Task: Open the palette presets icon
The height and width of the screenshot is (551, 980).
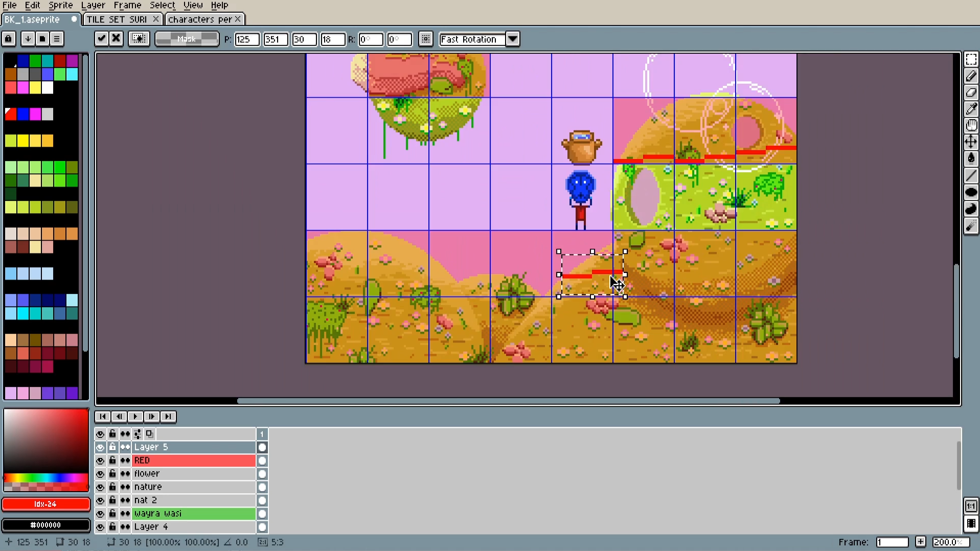Action: point(42,39)
